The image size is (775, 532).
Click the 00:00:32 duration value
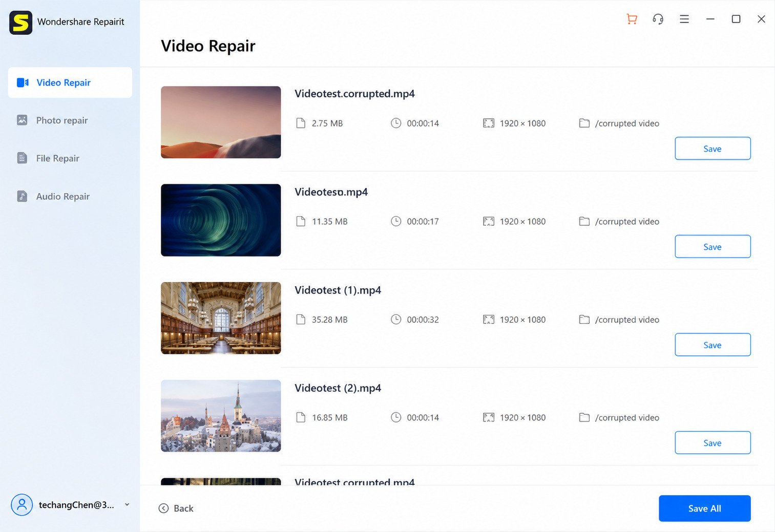pos(423,320)
